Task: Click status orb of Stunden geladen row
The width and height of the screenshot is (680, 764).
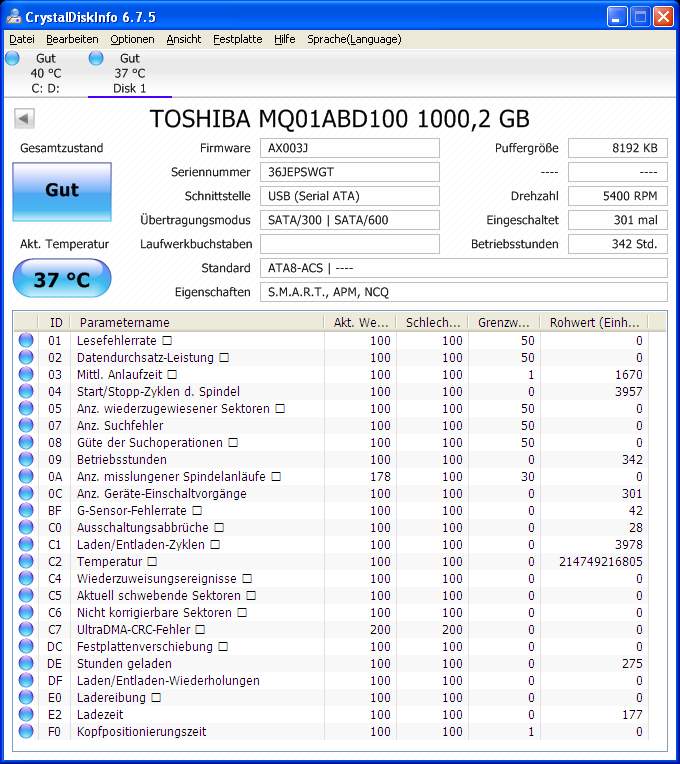Action: click(x=26, y=663)
